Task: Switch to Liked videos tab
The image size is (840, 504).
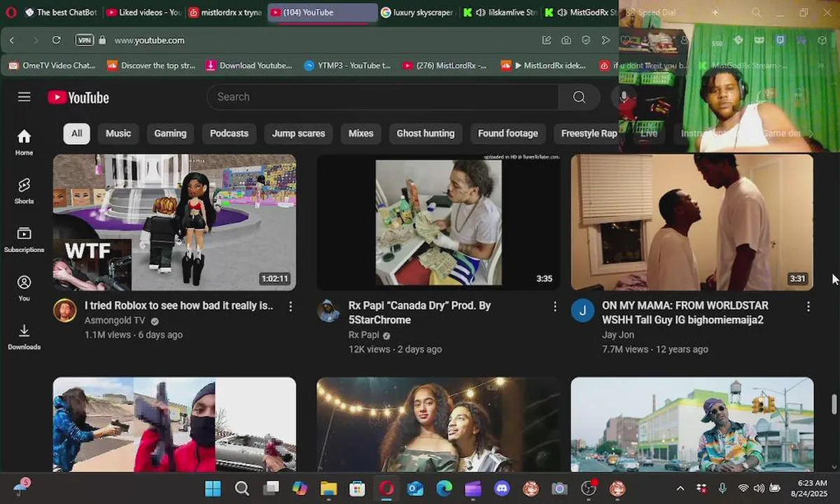Action: point(144,13)
